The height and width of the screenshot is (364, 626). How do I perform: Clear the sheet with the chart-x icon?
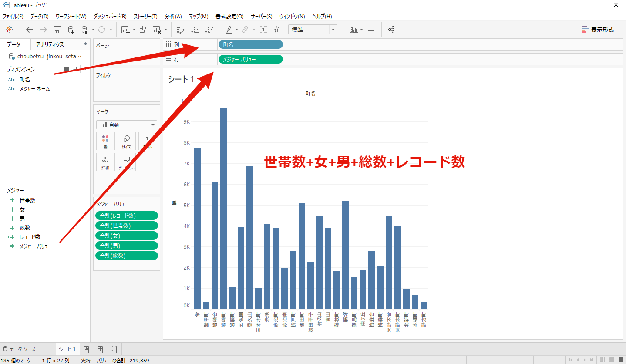[157, 30]
